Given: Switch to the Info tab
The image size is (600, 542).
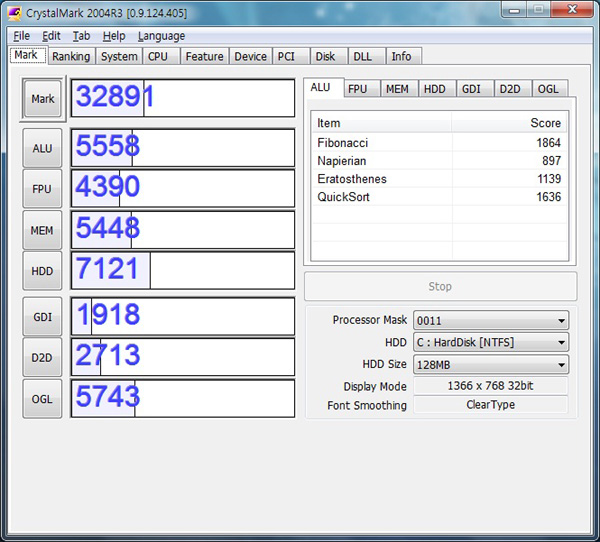Looking at the screenshot, I should point(404,56).
